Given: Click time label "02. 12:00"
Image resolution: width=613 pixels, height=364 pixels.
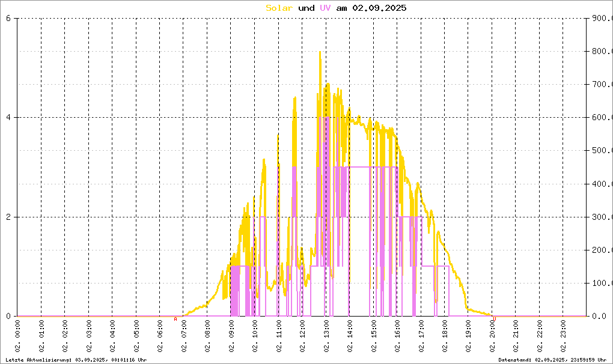Looking at the screenshot, I should click(x=302, y=336).
